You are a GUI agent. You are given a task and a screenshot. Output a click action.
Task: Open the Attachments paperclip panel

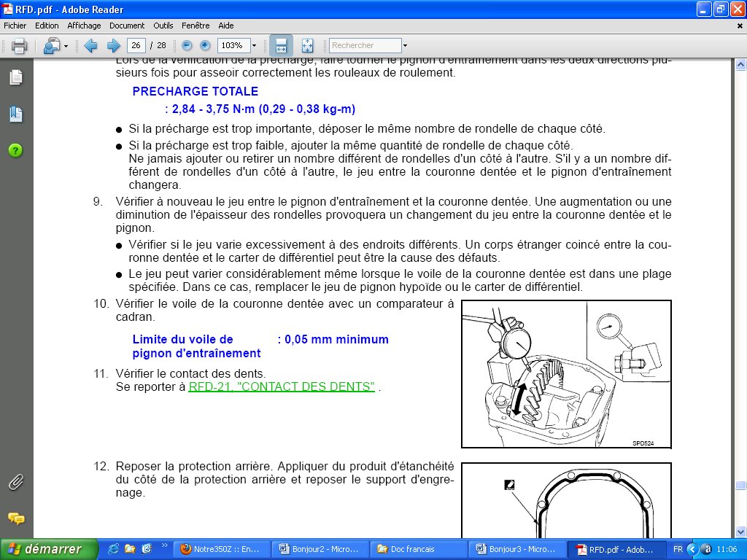15,482
